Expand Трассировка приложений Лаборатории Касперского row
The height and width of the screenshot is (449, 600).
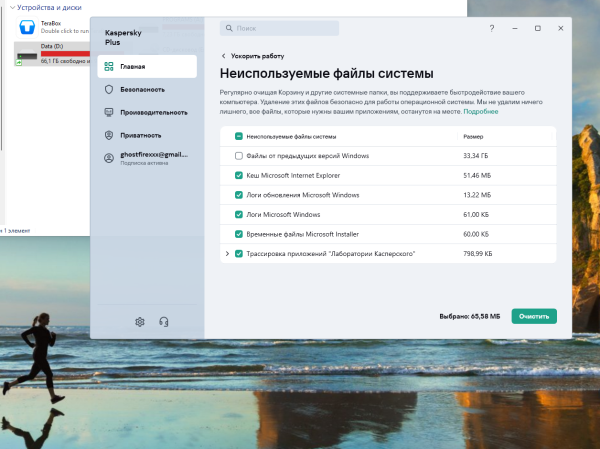click(x=227, y=254)
